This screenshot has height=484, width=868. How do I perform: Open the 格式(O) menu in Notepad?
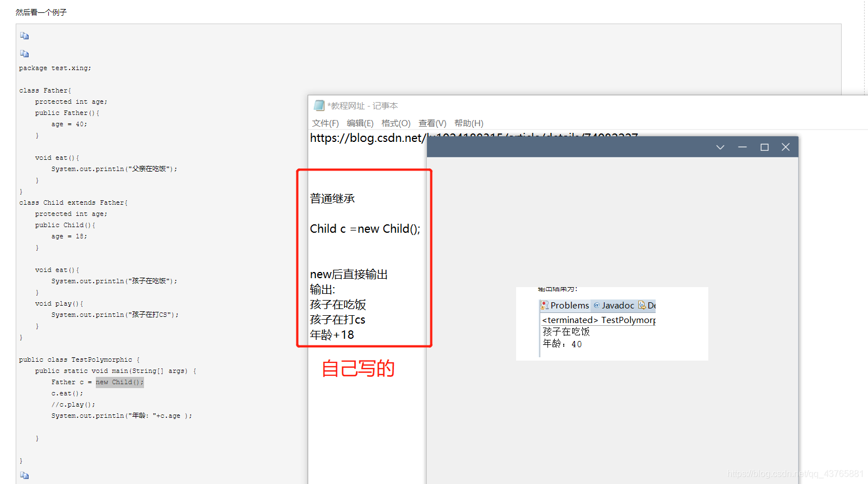pos(396,123)
